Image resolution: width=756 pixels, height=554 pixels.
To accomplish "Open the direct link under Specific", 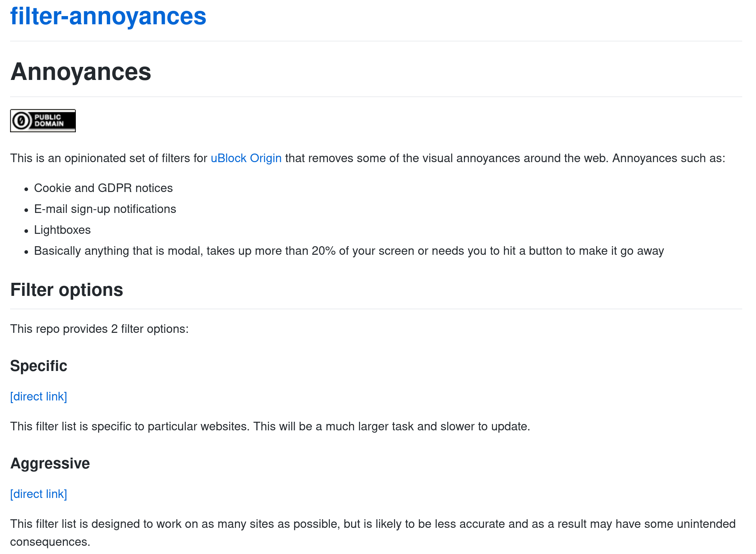I will (x=38, y=396).
